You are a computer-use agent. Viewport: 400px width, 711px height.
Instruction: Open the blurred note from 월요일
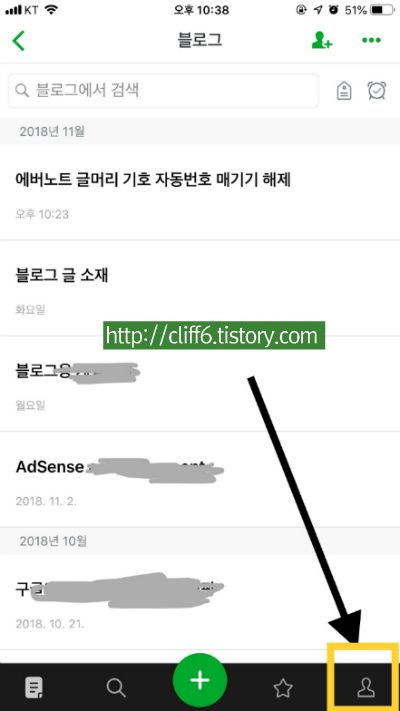point(200,384)
